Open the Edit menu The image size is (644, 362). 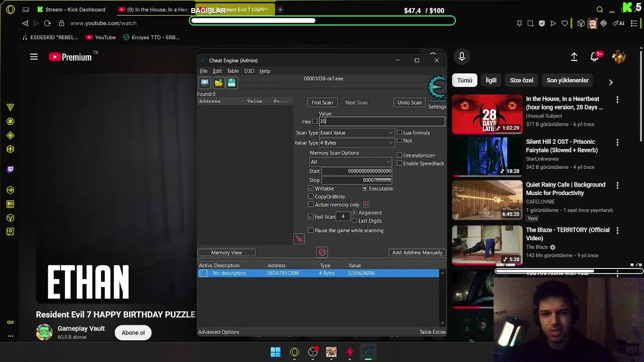pyautogui.click(x=217, y=71)
